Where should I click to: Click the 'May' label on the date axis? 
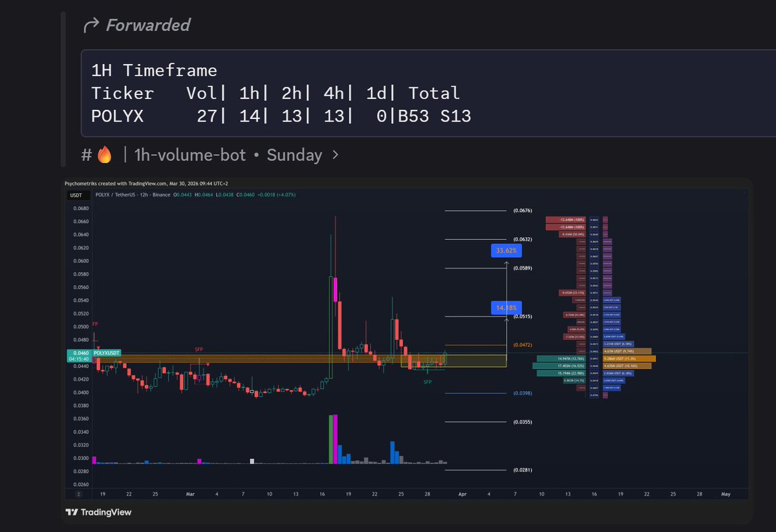click(x=726, y=494)
